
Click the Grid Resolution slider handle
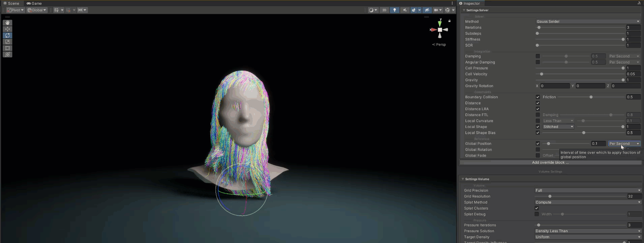550,196
